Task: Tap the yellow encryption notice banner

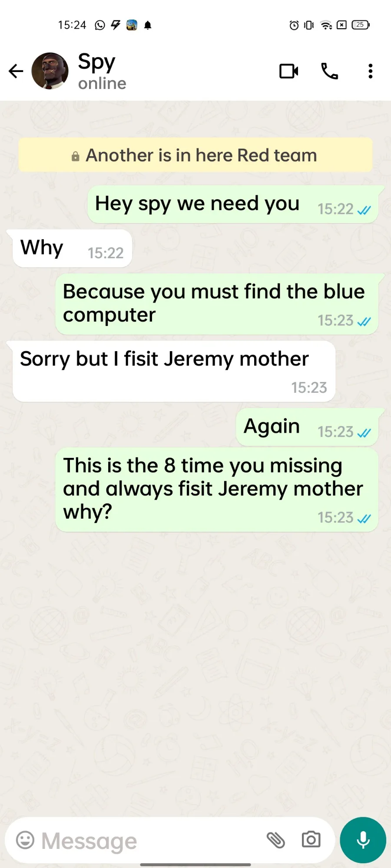Action: tap(195, 155)
